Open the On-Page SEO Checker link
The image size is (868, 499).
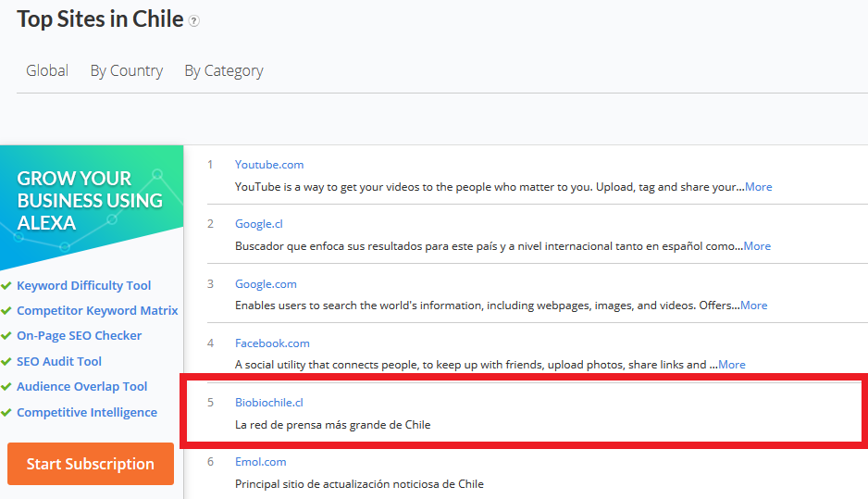tap(79, 336)
